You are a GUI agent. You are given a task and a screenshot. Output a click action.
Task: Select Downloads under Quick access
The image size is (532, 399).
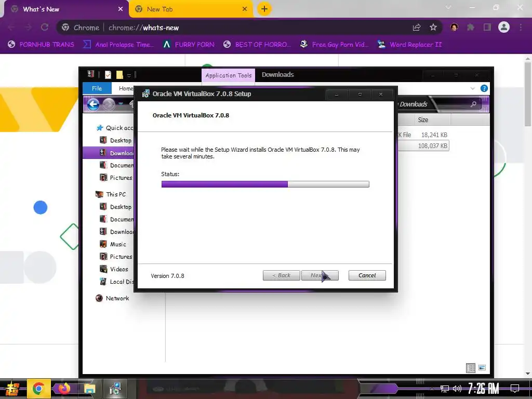pyautogui.click(x=109, y=153)
